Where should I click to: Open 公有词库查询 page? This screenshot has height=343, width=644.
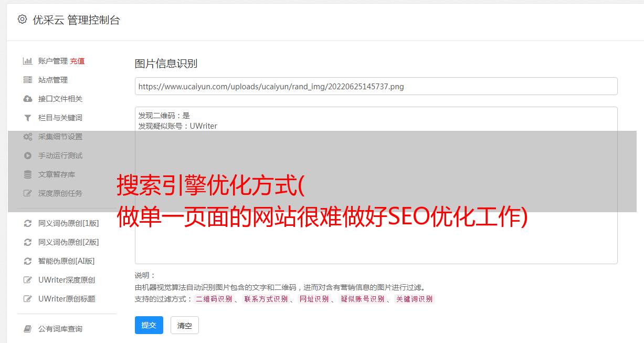pos(60,329)
